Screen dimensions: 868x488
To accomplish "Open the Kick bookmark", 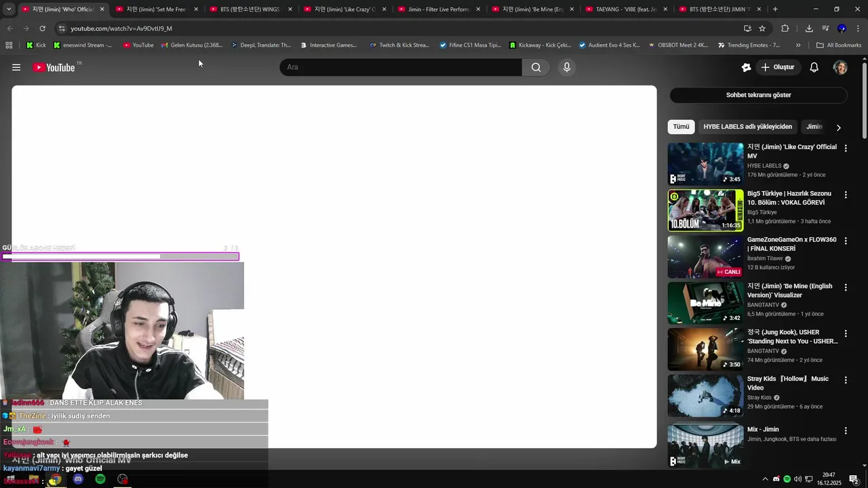I will [x=36, y=45].
